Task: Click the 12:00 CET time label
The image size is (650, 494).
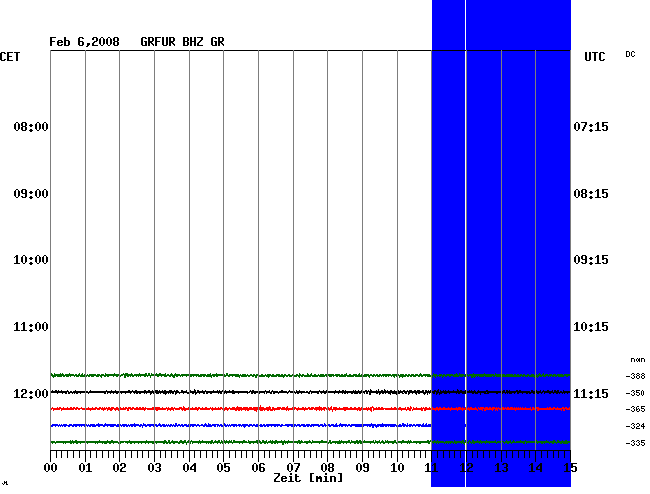Action: tap(31, 393)
